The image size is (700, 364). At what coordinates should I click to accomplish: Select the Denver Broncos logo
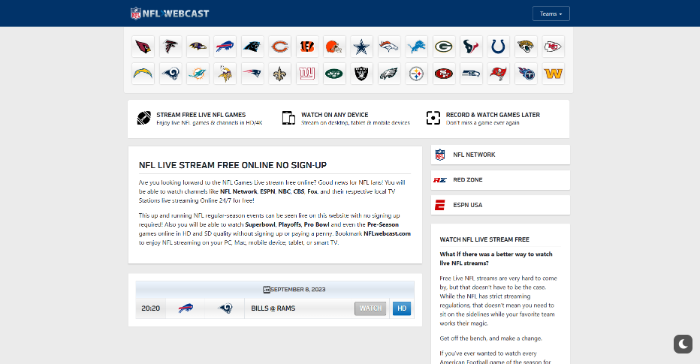pos(389,46)
